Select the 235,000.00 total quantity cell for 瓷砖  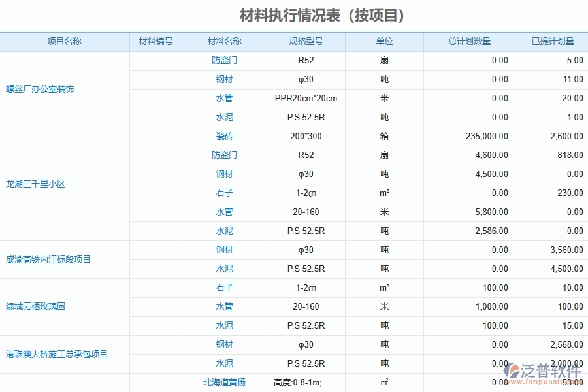point(487,136)
